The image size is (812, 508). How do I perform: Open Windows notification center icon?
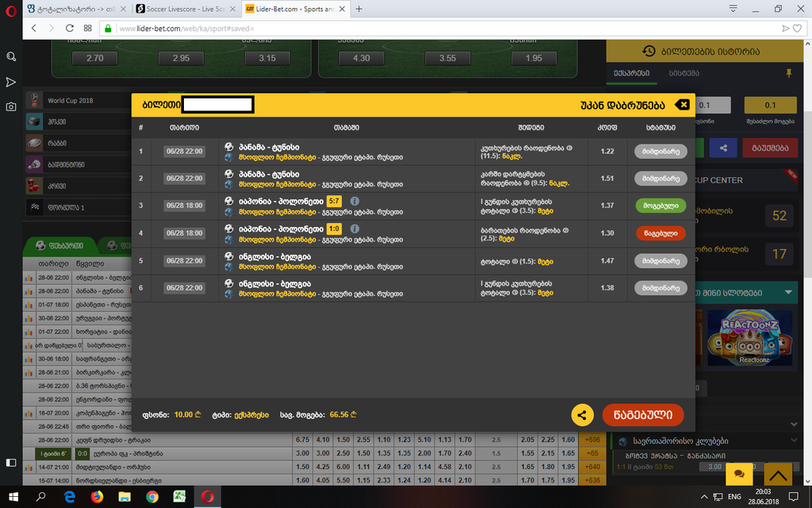click(x=793, y=497)
